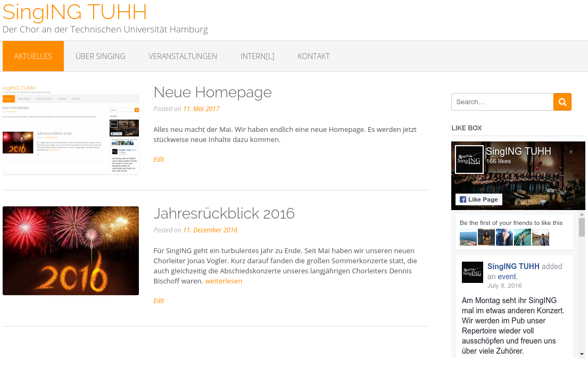This screenshot has width=588, height=368.
Task: Go to the Veranstaltungen page
Action: pos(183,56)
